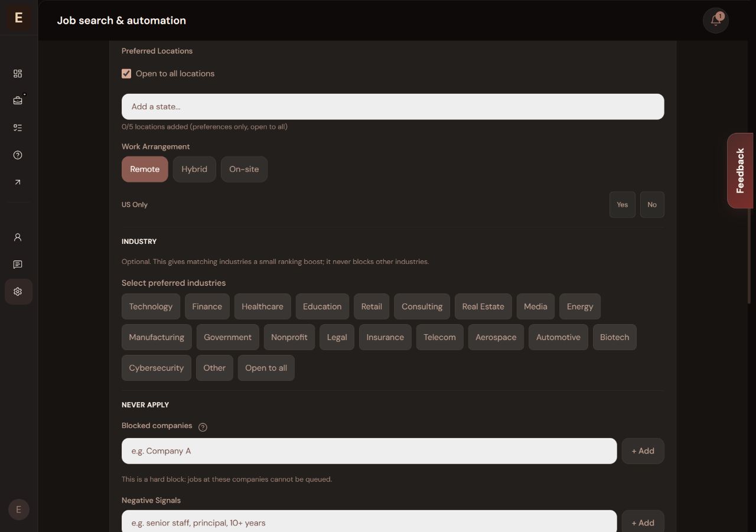The height and width of the screenshot is (532, 756).
Task: Focus the Negative Signals text field
Action: (369, 521)
